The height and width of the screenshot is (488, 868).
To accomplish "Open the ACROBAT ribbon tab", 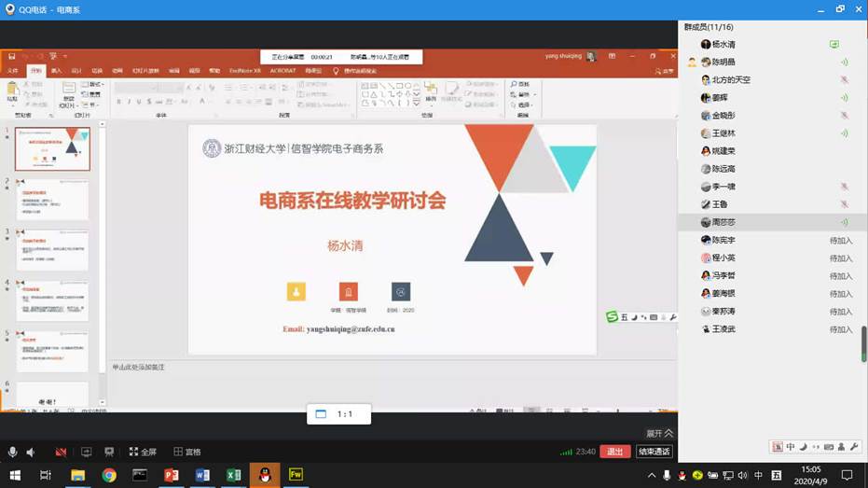I will [x=282, y=71].
